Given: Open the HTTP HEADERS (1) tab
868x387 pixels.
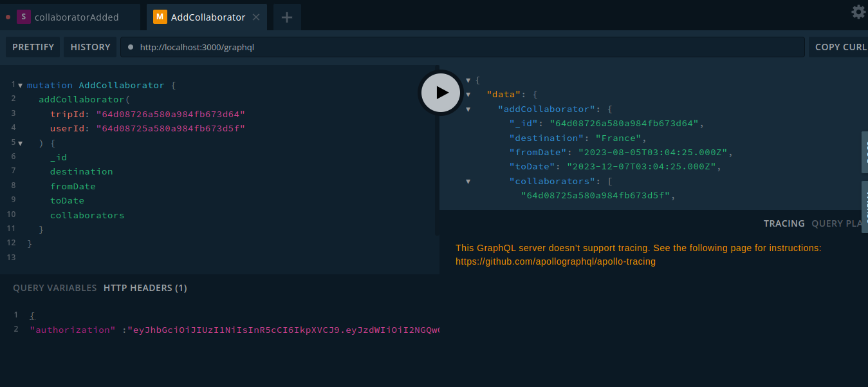Looking at the screenshot, I should (x=145, y=288).
